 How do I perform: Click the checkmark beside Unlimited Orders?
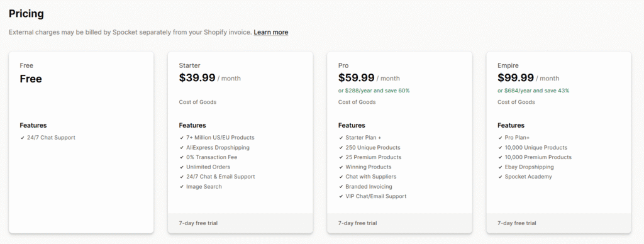[182, 167]
